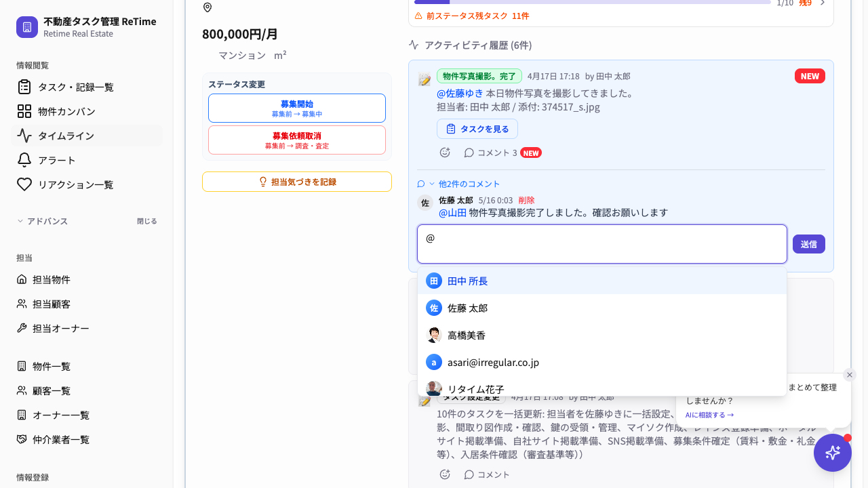
Task: Click @山田 mention in comment
Action: [x=452, y=213]
